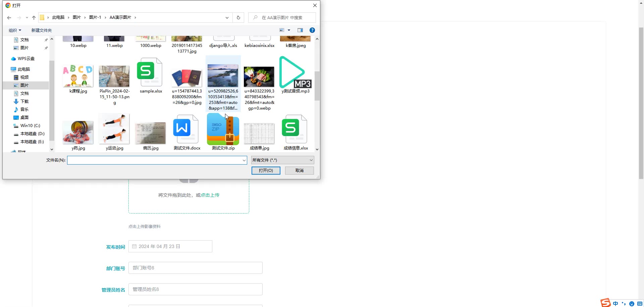Click the Up one level arrow
This screenshot has height=307, width=644.
click(34, 18)
